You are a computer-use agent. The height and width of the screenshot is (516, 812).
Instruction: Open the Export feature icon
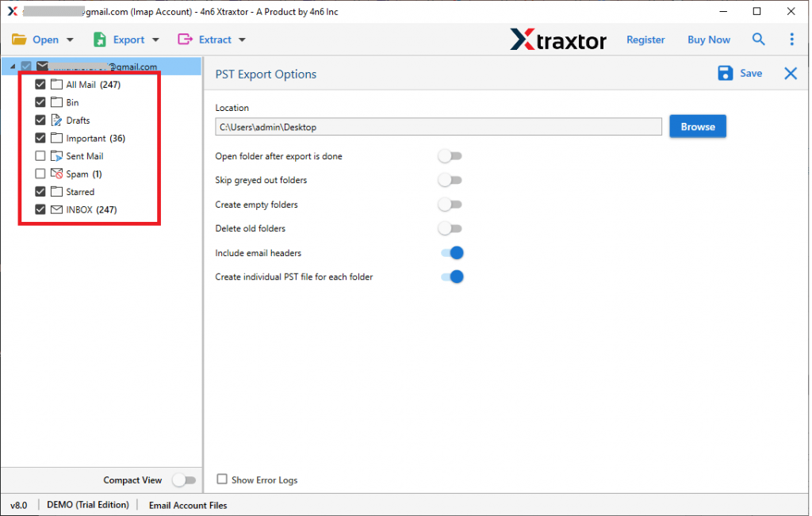pyautogui.click(x=99, y=39)
